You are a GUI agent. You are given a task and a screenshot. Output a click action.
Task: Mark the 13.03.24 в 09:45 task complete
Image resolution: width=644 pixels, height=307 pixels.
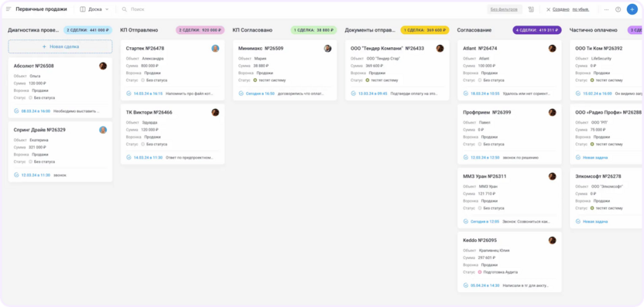click(353, 93)
